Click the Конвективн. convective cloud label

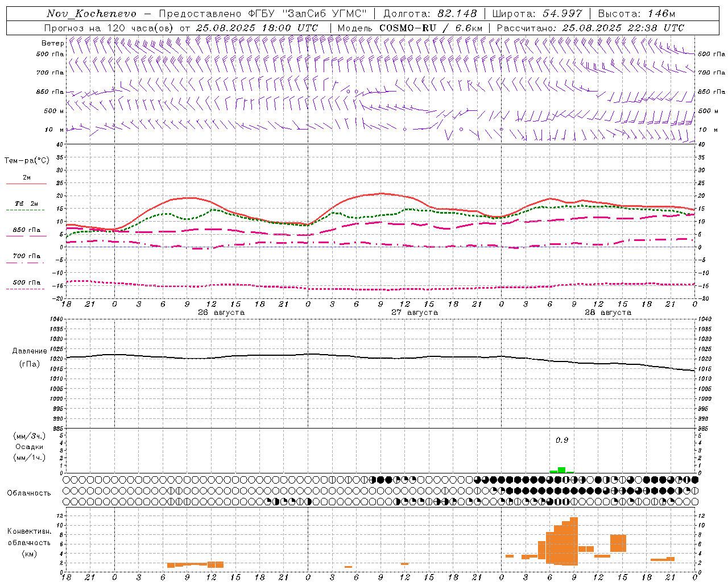pos(29,531)
